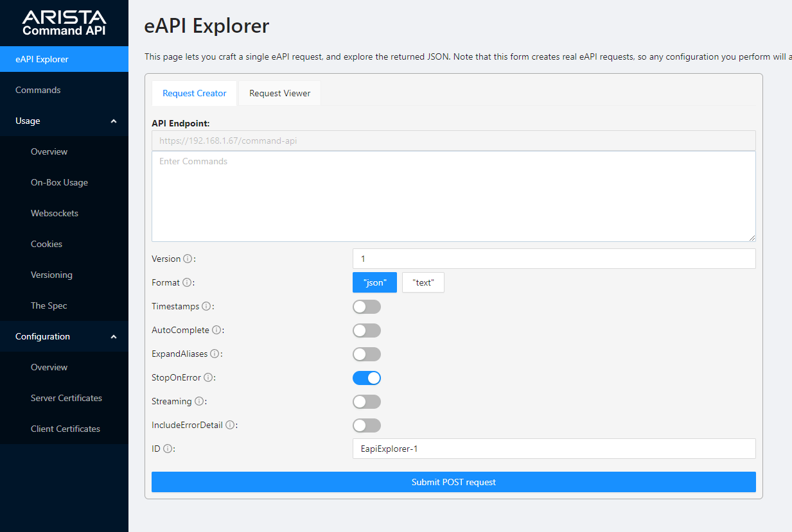Image resolution: width=792 pixels, height=532 pixels.
Task: Open The Spec page
Action: click(64, 305)
